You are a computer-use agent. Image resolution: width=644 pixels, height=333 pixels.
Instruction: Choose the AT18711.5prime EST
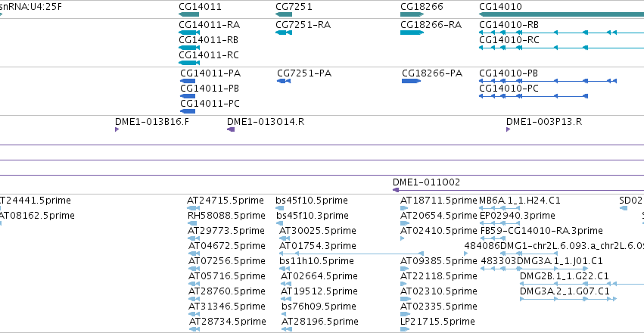439,201
